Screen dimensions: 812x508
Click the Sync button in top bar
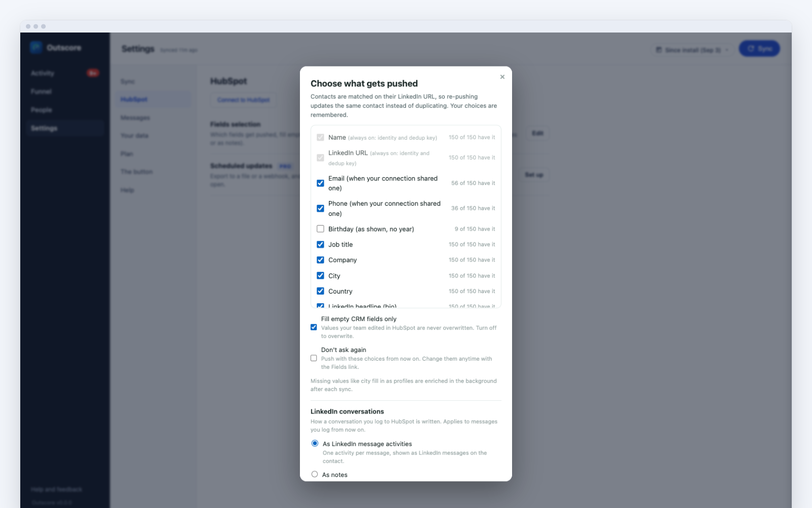click(x=759, y=49)
